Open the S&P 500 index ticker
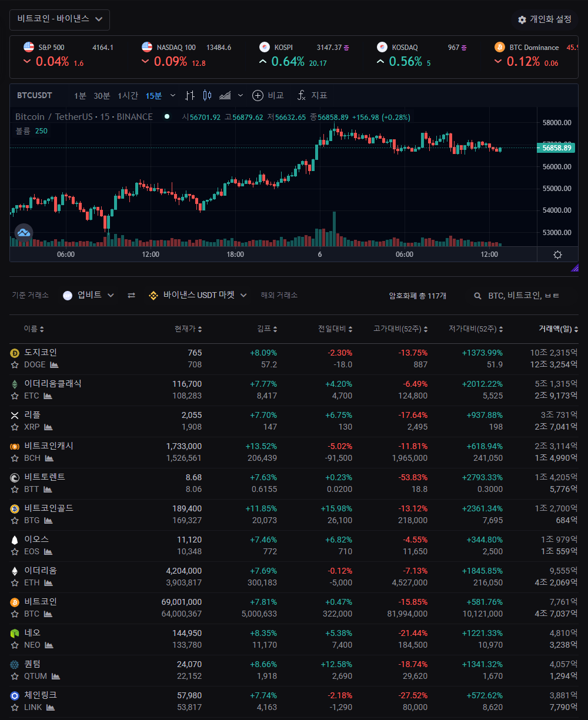 click(69, 55)
